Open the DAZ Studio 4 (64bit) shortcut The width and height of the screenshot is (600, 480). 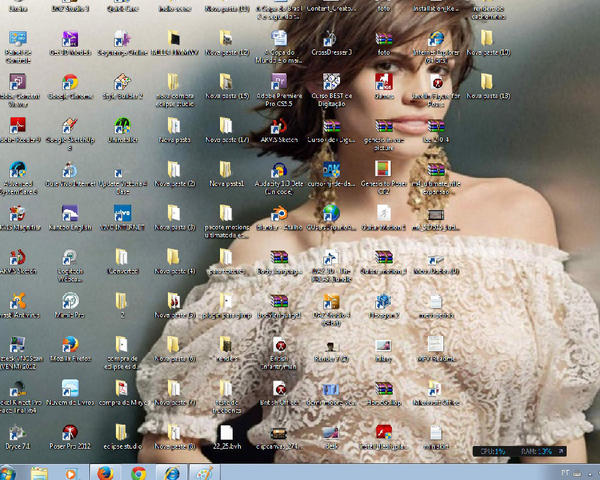tap(331, 309)
